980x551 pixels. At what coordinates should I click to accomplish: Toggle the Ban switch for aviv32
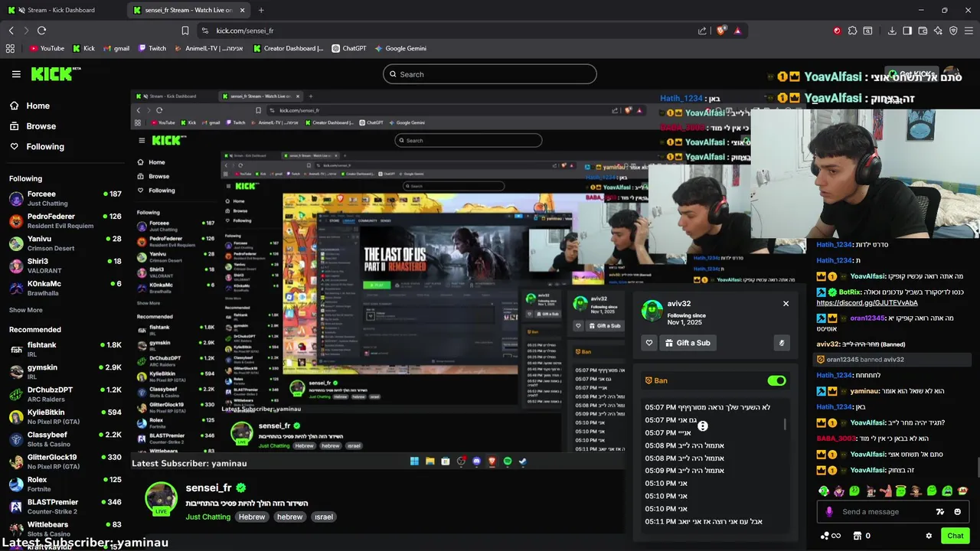click(776, 380)
